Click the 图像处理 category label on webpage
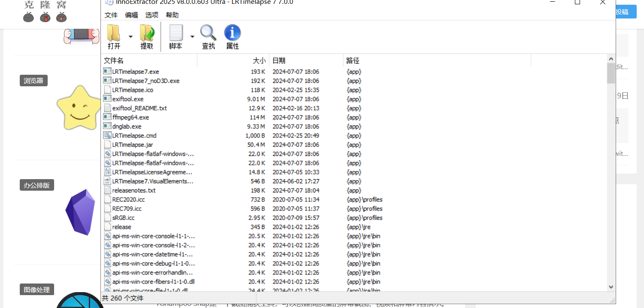Image resolution: width=644 pixels, height=308 pixels. [x=37, y=290]
